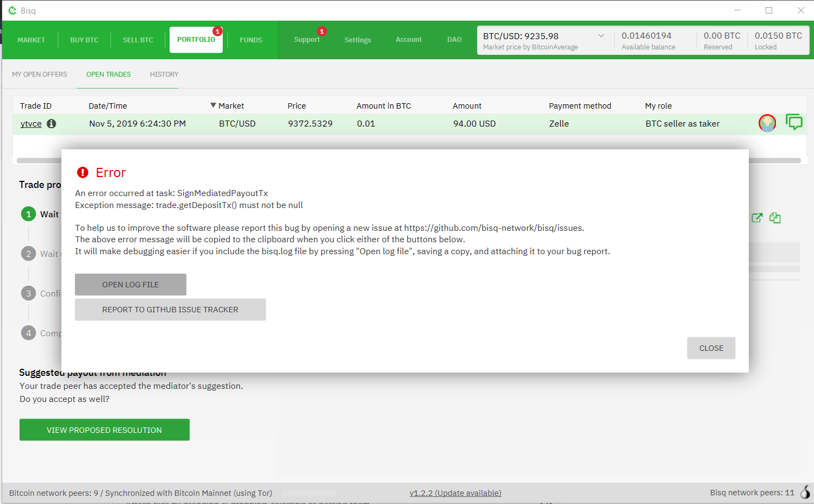The height and width of the screenshot is (504, 814).
Task: Open the trade chat speech-bubble icon
Action: tap(794, 122)
